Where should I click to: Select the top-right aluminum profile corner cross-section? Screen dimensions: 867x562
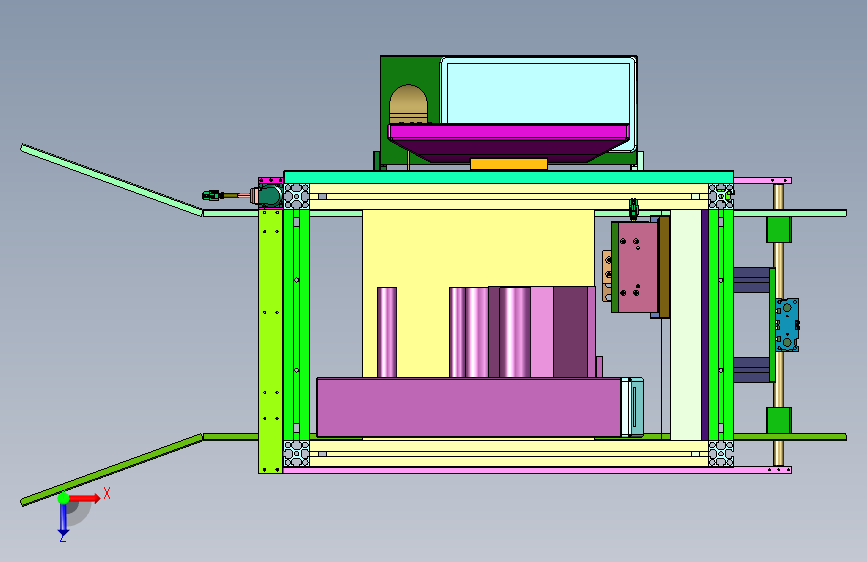(721, 196)
